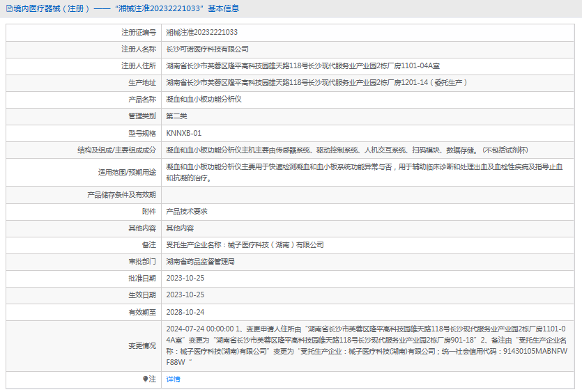Click the change record dated 2024-07-24
This screenshot has height=392, width=582.
pos(367,345)
